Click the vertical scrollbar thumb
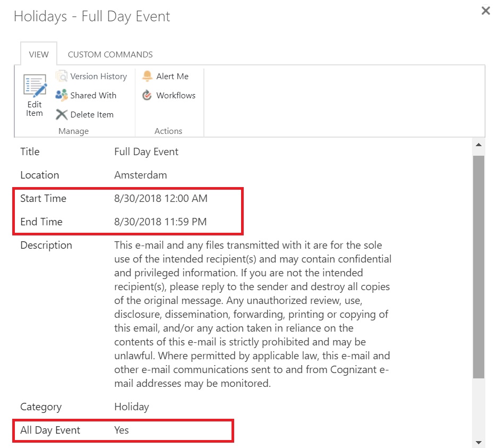The image size is (497, 448). point(478,267)
